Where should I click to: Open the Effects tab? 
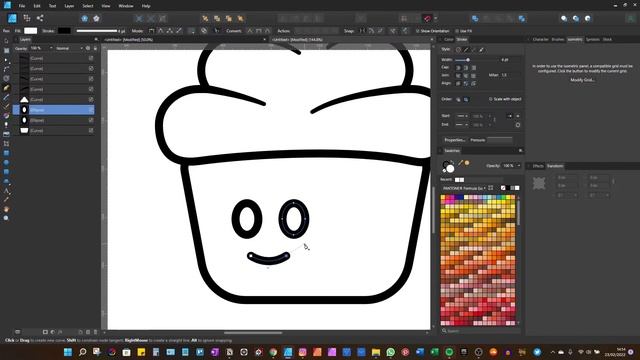(x=538, y=166)
